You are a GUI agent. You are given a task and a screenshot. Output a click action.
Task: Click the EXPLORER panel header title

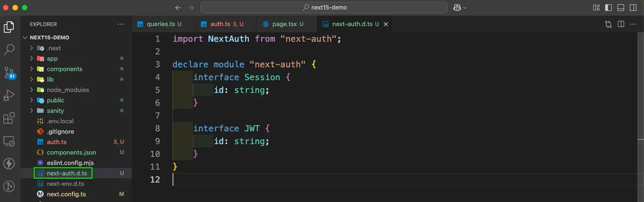tap(43, 24)
